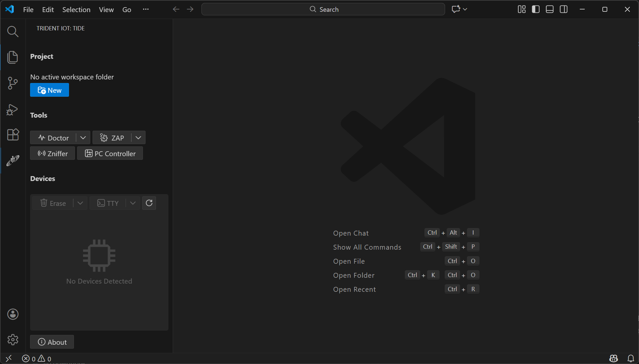Image resolution: width=639 pixels, height=364 pixels.
Task: Toggle the bottom panel
Action: (550, 9)
